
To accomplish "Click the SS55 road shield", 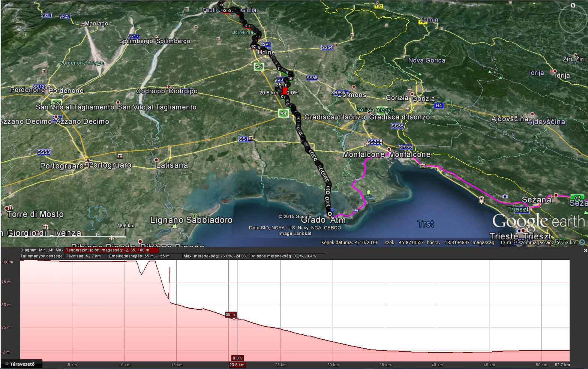I will point(397,126).
